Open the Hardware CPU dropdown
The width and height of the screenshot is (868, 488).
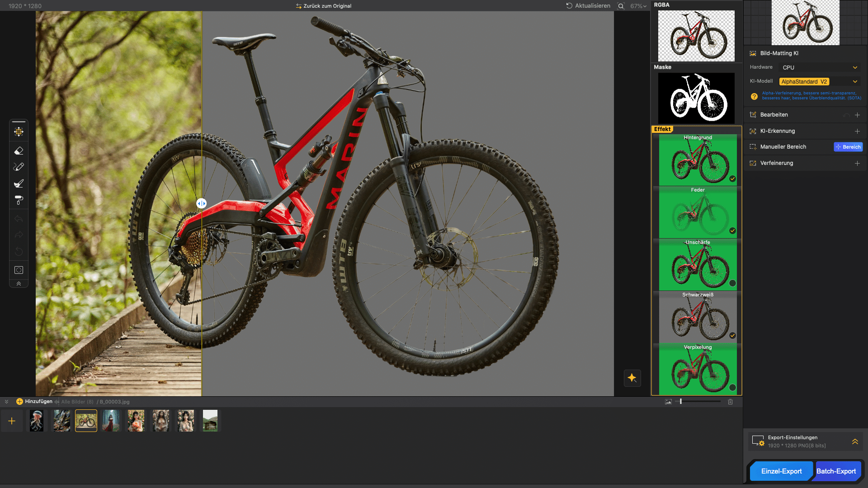coord(819,67)
